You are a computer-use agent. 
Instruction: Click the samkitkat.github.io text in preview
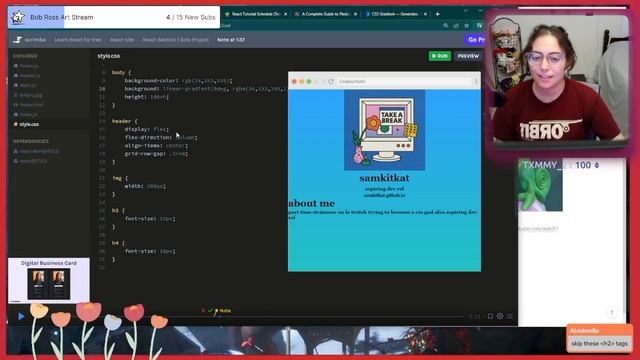384,195
